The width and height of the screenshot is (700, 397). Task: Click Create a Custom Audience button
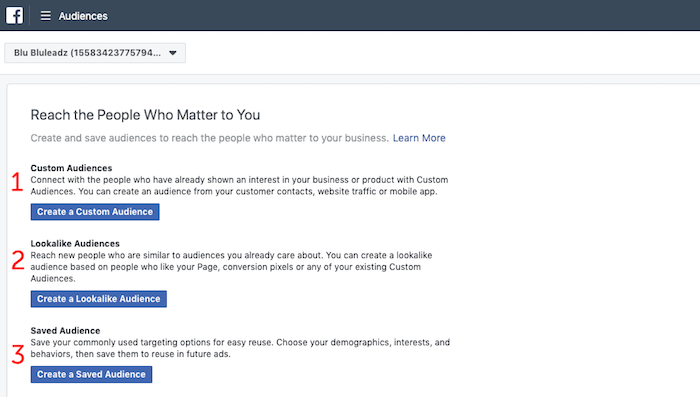pyautogui.click(x=95, y=212)
